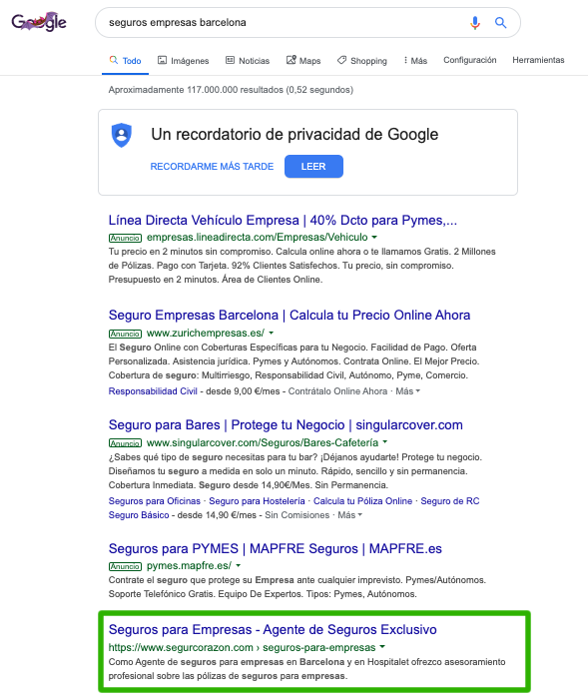Click the segurcorazon.com green URL text
Viewport: 588px width, 700px height.
[x=242, y=647]
